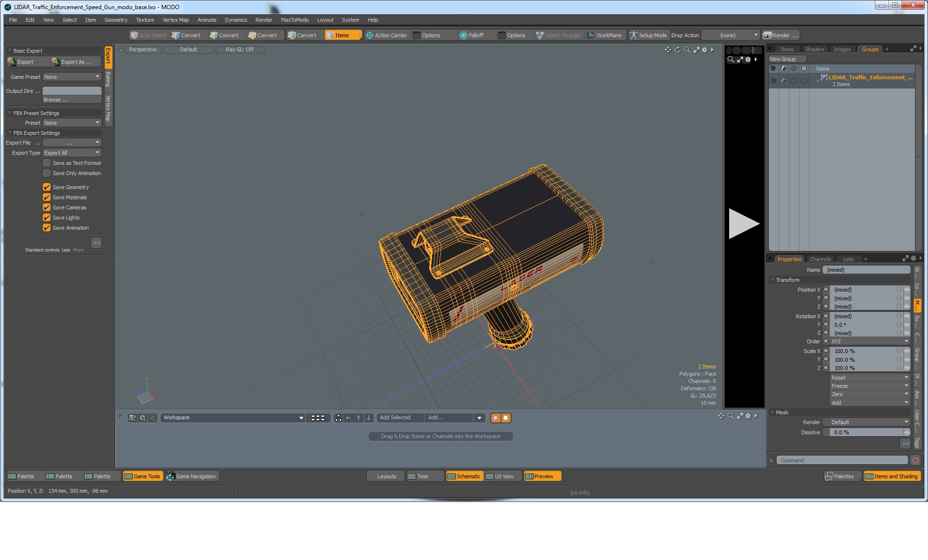Uncheck Save Cameras
Screen dimensions: 928x560
46,207
